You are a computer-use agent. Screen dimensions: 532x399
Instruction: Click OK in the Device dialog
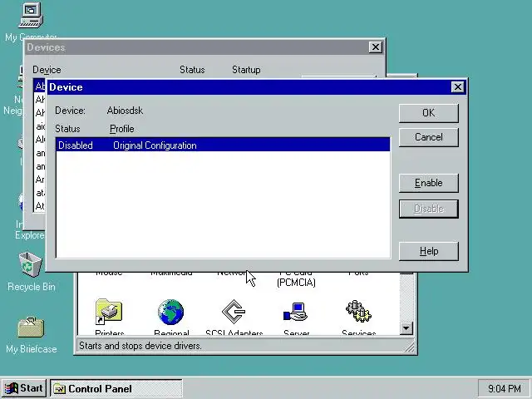[x=429, y=113]
